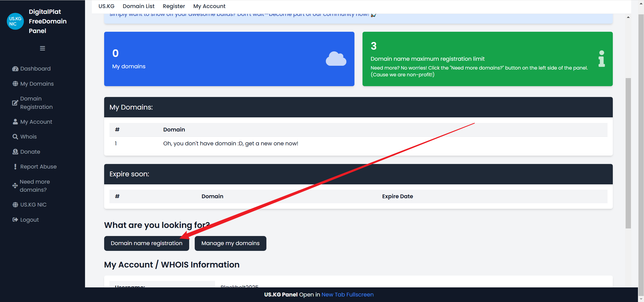644x302 pixels.
Task: Open the New Tab Fullscreen link
Action: pos(347,294)
